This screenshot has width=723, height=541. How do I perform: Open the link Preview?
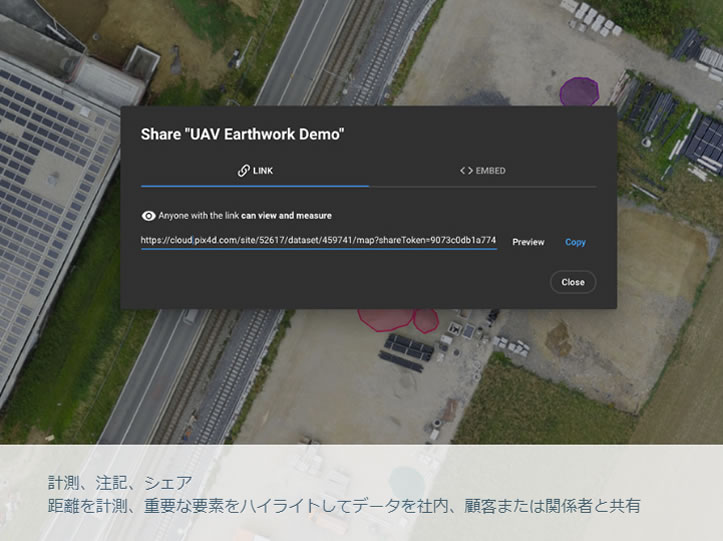pyautogui.click(x=528, y=242)
